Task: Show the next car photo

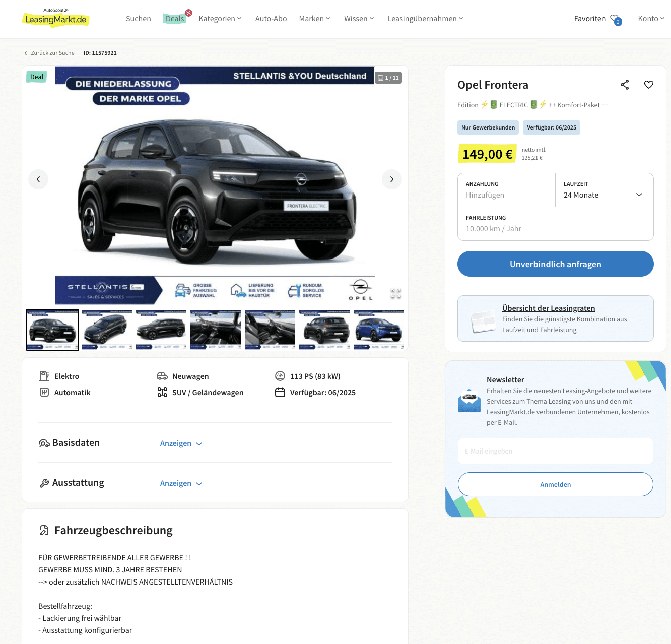Action: coord(392,179)
